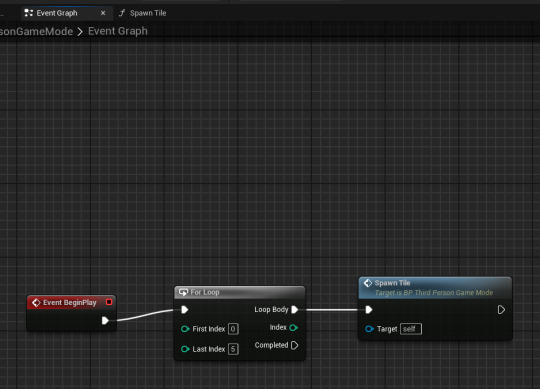The height and width of the screenshot is (389, 540).
Task: Click the First Index input pin
Action: [185, 329]
